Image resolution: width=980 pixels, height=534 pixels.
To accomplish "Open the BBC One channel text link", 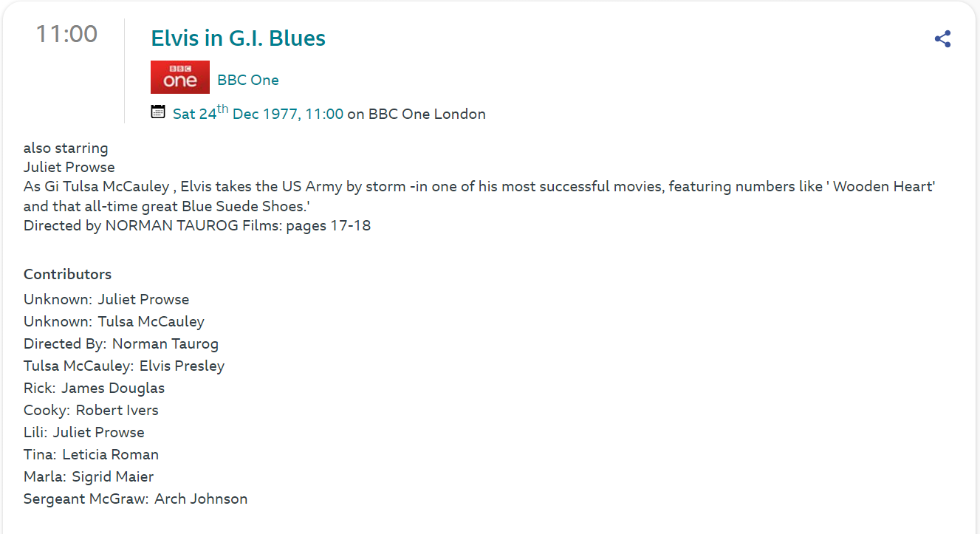I will 248,80.
